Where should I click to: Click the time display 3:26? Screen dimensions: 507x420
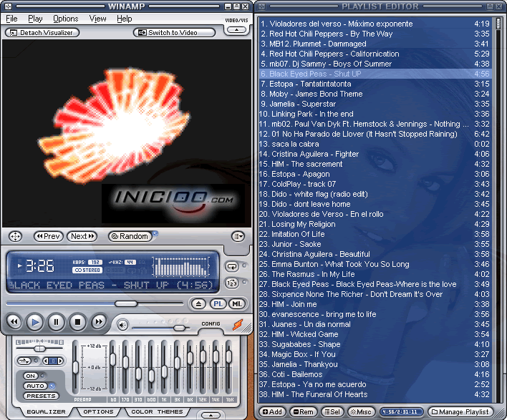click(x=39, y=266)
